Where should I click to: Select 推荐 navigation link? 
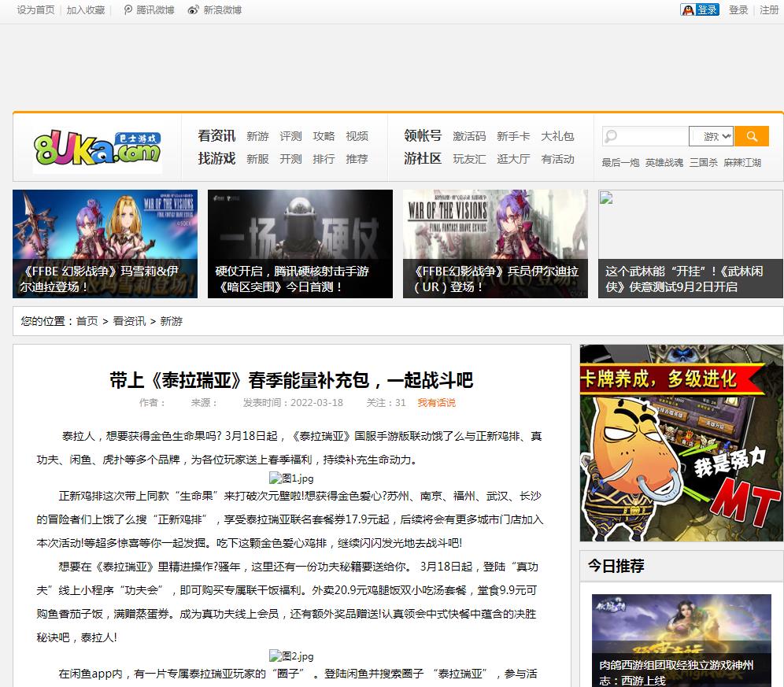click(x=357, y=159)
